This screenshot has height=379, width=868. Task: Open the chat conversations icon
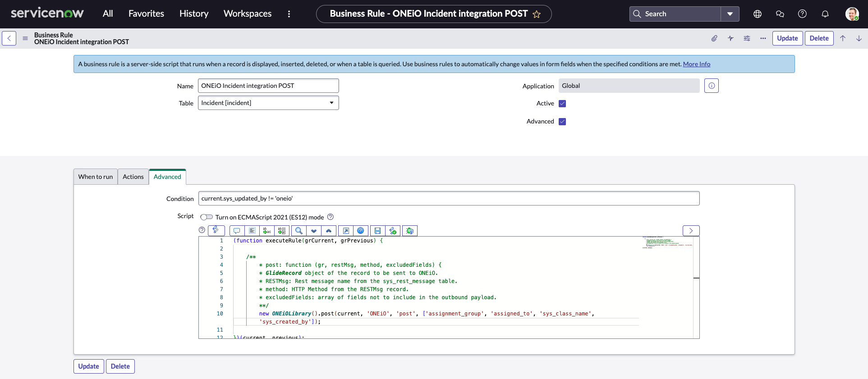pyautogui.click(x=780, y=14)
